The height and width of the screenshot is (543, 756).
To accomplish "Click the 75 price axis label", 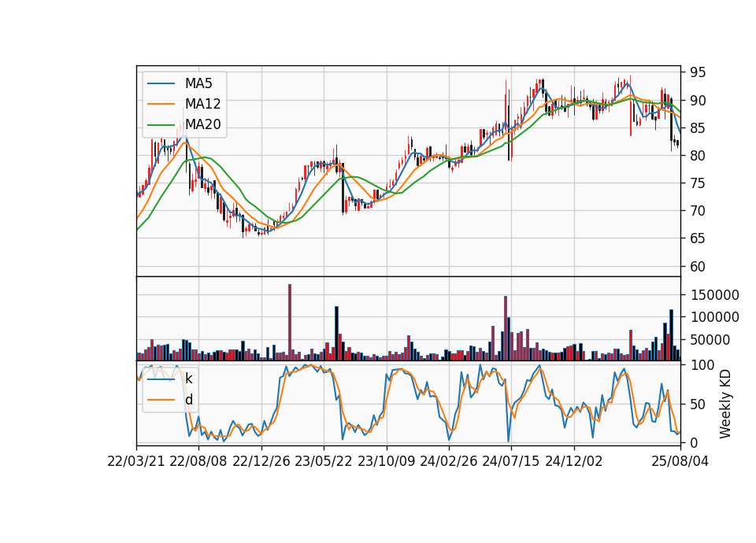I will (698, 183).
